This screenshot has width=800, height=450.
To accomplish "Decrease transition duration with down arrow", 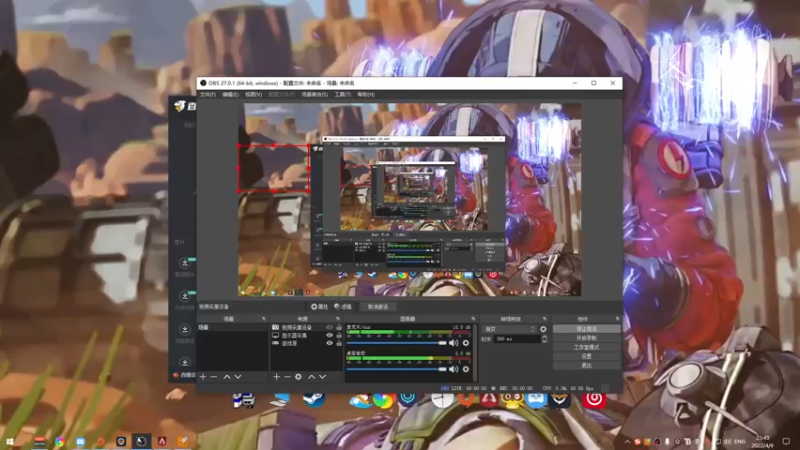I will (x=544, y=341).
